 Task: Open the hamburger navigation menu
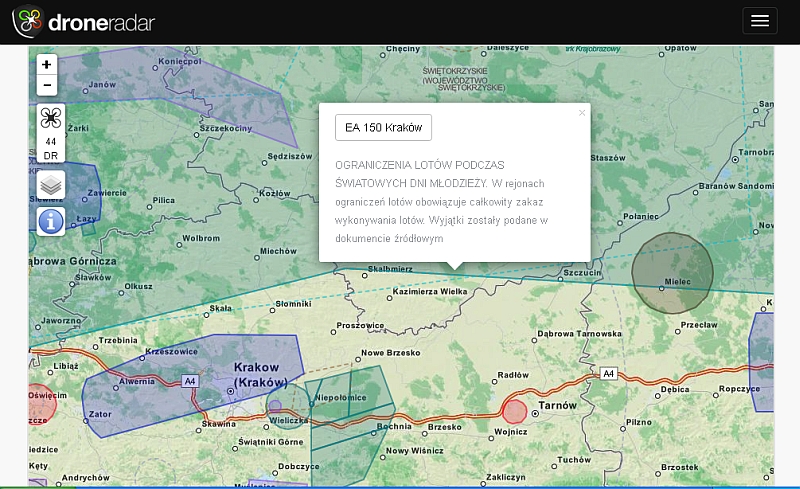pos(760,21)
